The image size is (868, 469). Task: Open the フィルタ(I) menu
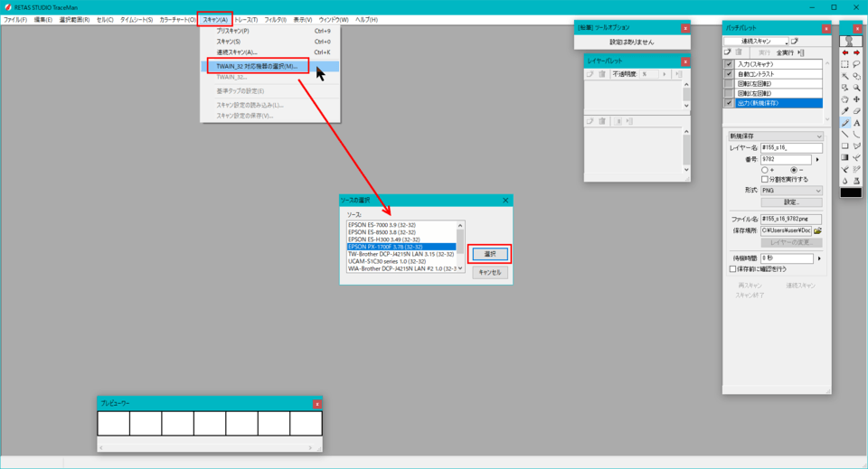275,20
